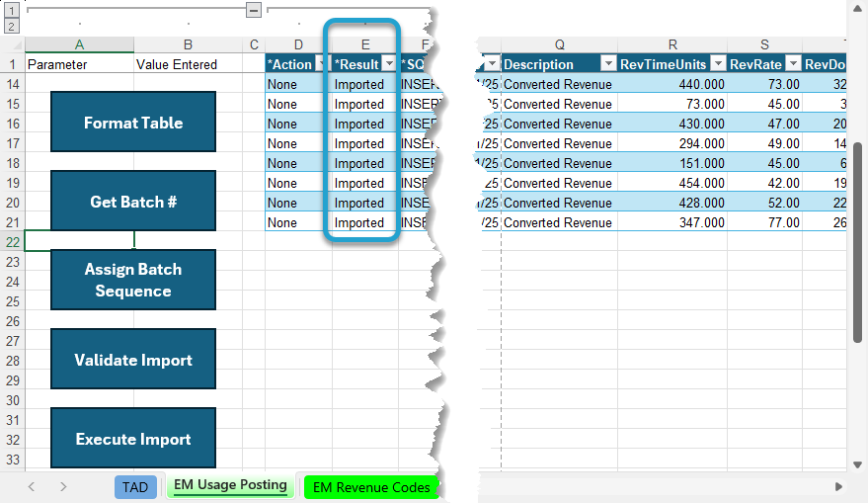Screen dimensions: 868x503
Task: Click RevRate value 47.00
Action: (x=764, y=124)
